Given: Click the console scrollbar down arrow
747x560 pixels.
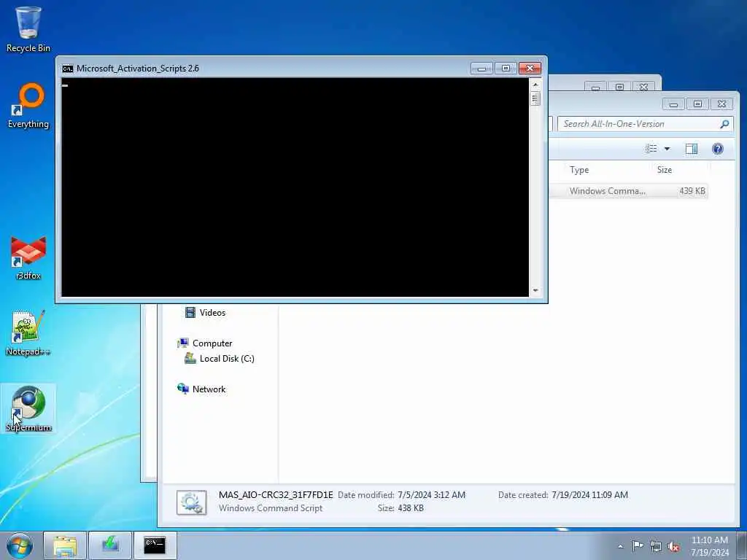Looking at the screenshot, I should (535, 290).
